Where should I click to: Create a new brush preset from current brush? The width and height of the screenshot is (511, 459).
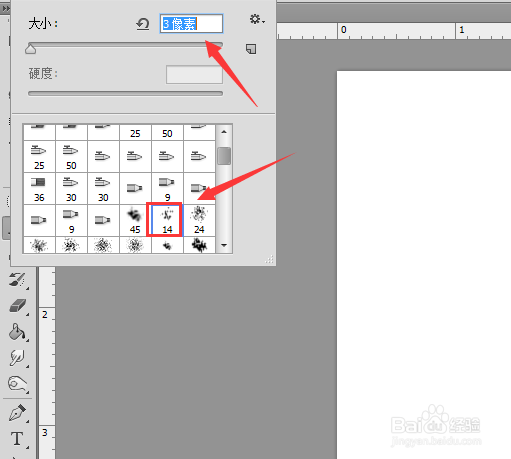point(251,49)
